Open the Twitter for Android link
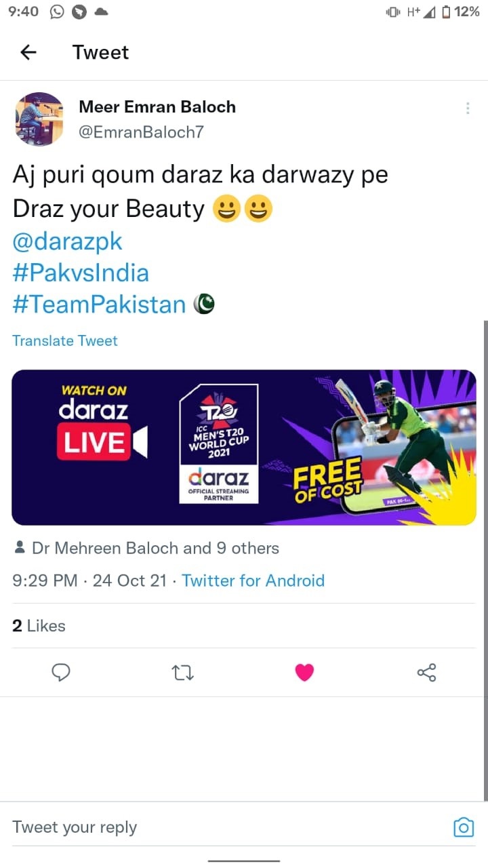The image size is (488, 868). tap(253, 580)
